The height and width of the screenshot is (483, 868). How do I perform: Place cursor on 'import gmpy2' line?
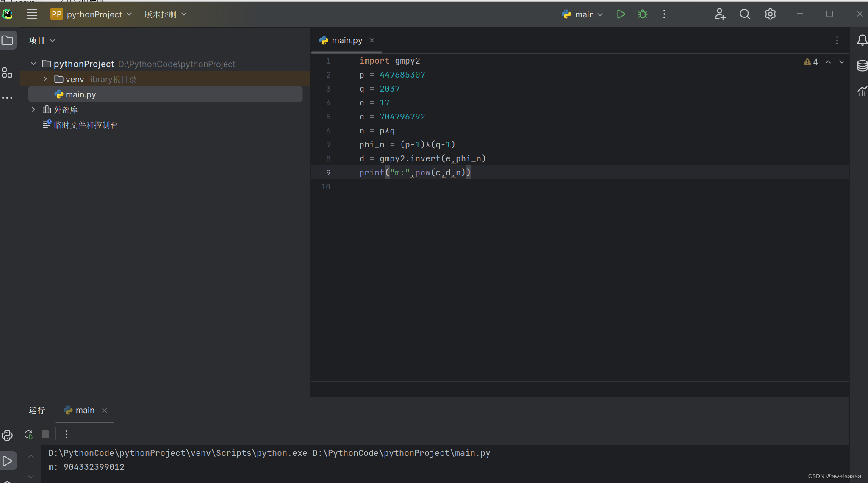point(389,61)
